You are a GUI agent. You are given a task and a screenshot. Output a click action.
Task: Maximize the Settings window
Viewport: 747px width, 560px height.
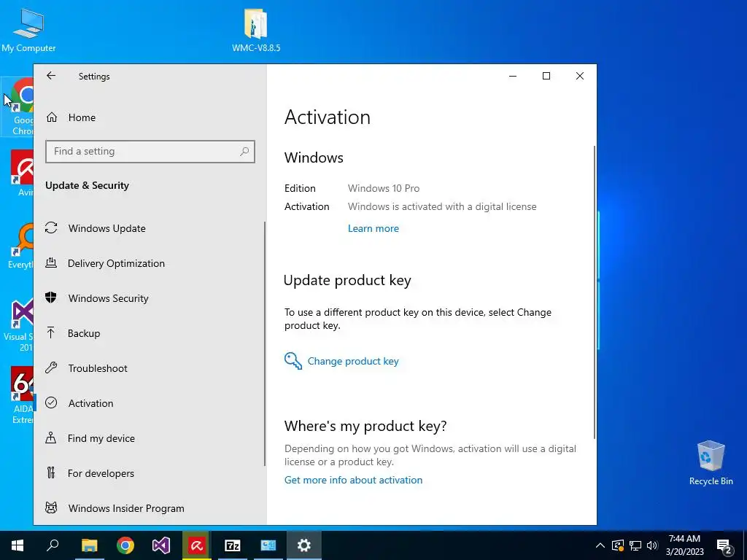546,76
